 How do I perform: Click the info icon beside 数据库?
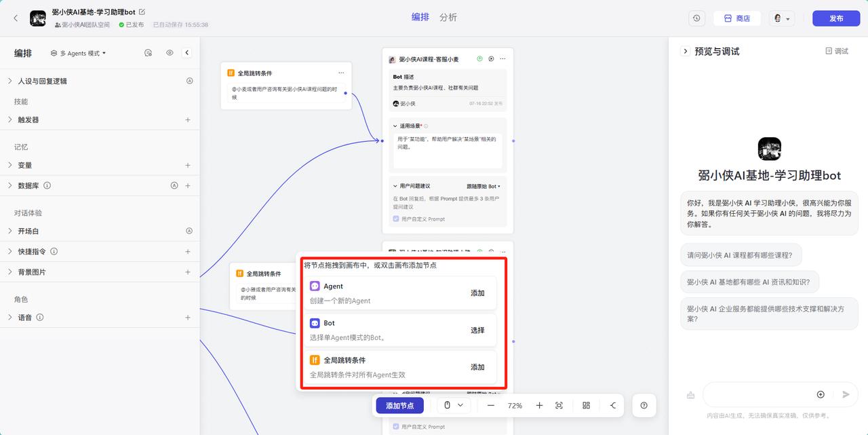point(47,185)
